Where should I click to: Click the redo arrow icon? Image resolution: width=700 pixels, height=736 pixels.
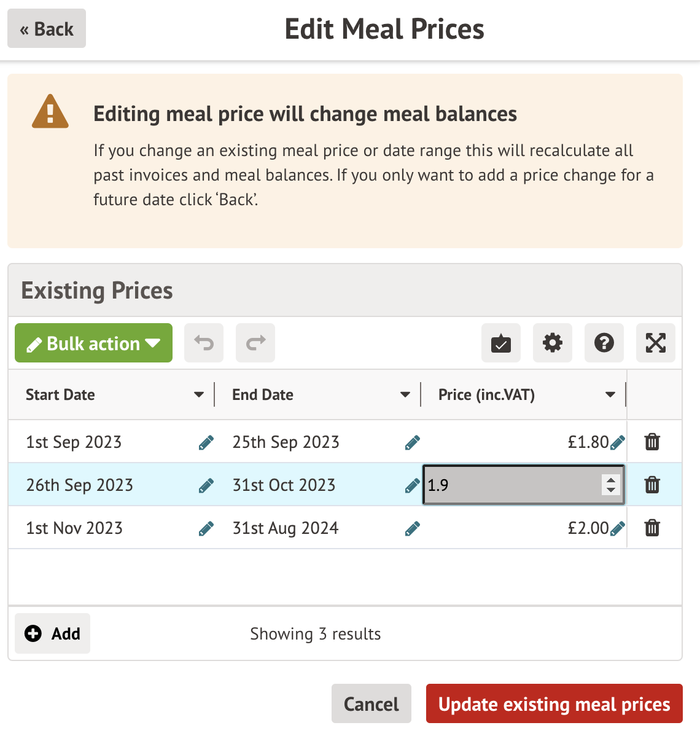(x=255, y=343)
